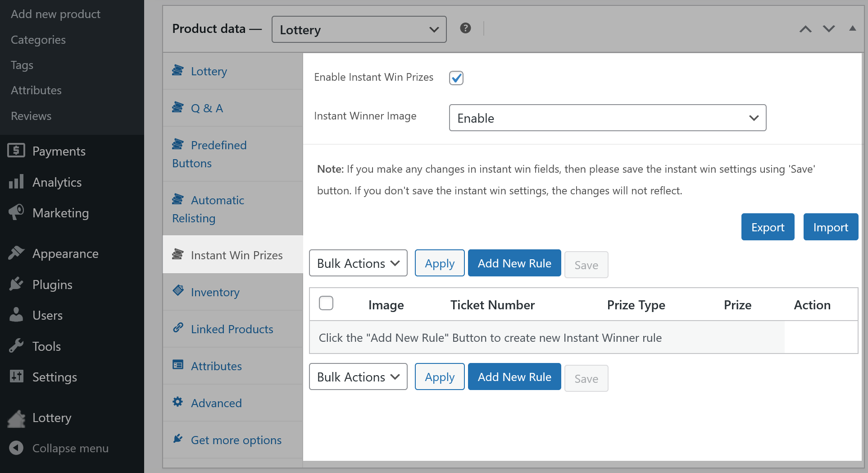This screenshot has height=473, width=868.
Task: Click the top Add New Rule button
Action: click(514, 263)
